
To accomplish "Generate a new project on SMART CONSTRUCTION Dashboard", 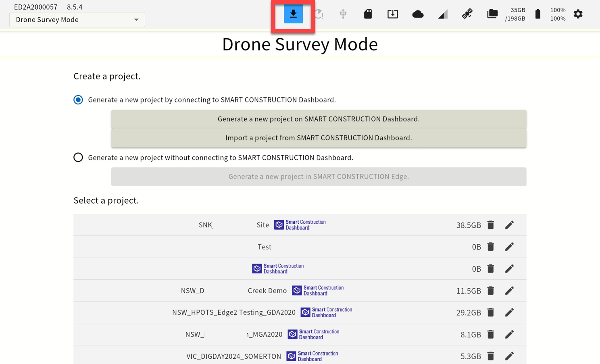I will (x=319, y=119).
